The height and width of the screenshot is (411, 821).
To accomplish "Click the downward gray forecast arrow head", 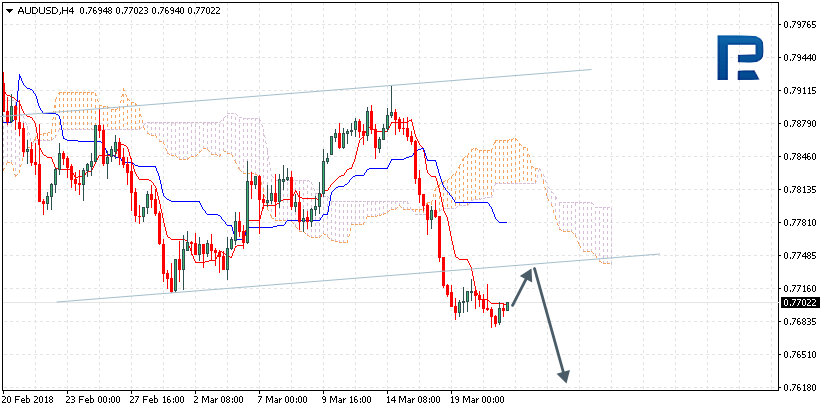I will [x=565, y=377].
